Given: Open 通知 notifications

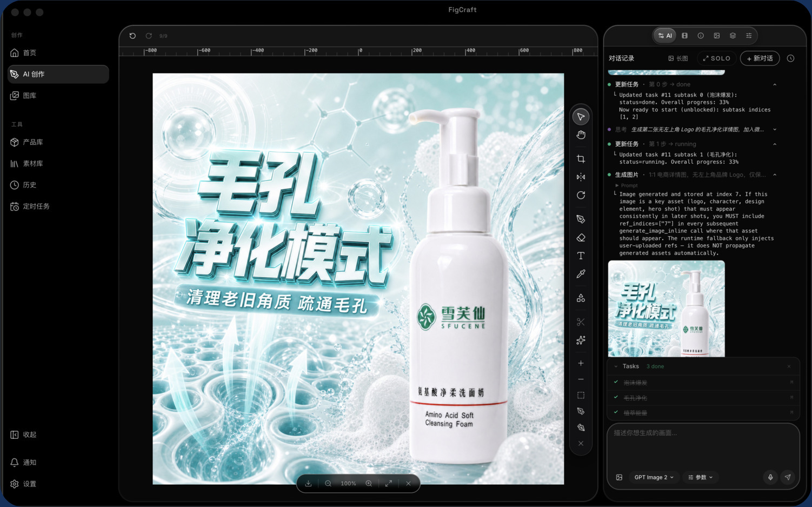Looking at the screenshot, I should coord(58,463).
